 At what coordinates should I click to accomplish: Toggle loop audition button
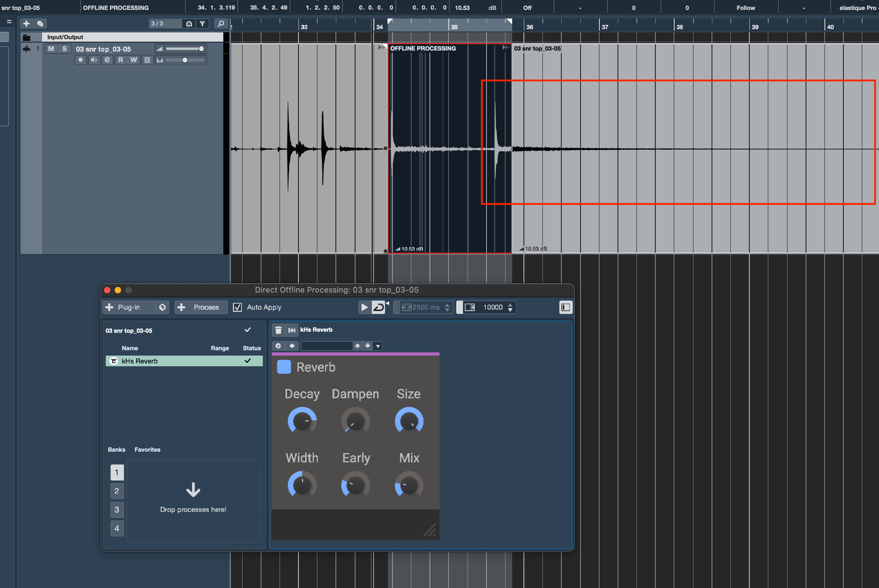pos(378,308)
